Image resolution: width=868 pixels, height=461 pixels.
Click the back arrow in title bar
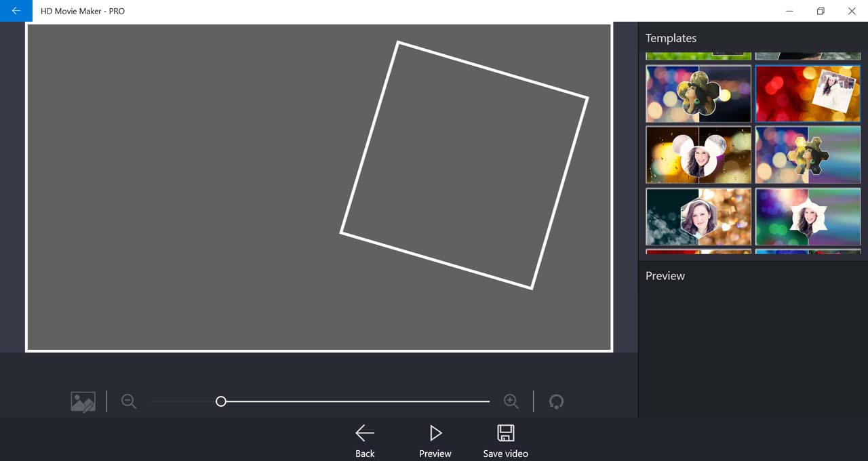coord(16,11)
